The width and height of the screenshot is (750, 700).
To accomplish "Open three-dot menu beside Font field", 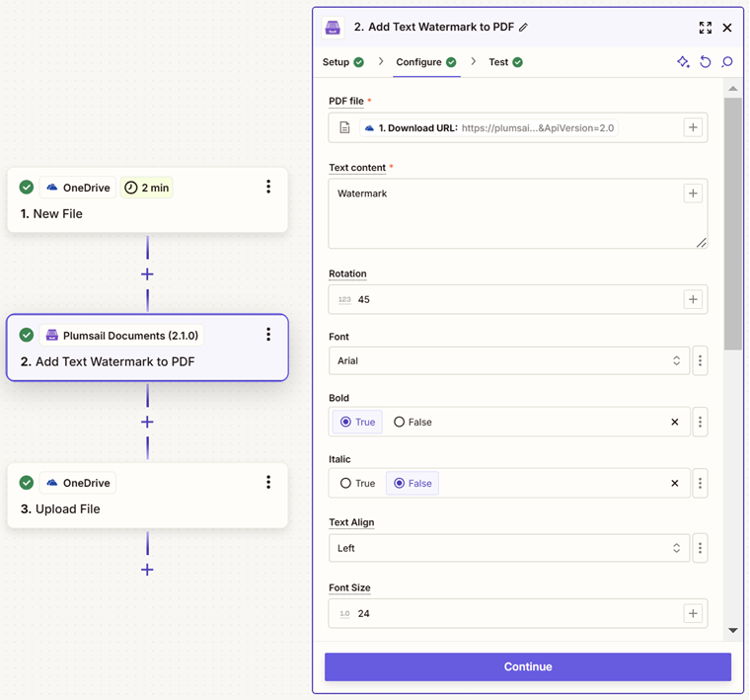I will (700, 360).
